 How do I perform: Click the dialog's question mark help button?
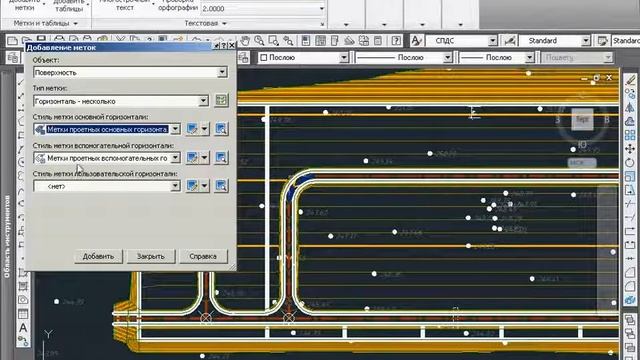[x=224, y=45]
